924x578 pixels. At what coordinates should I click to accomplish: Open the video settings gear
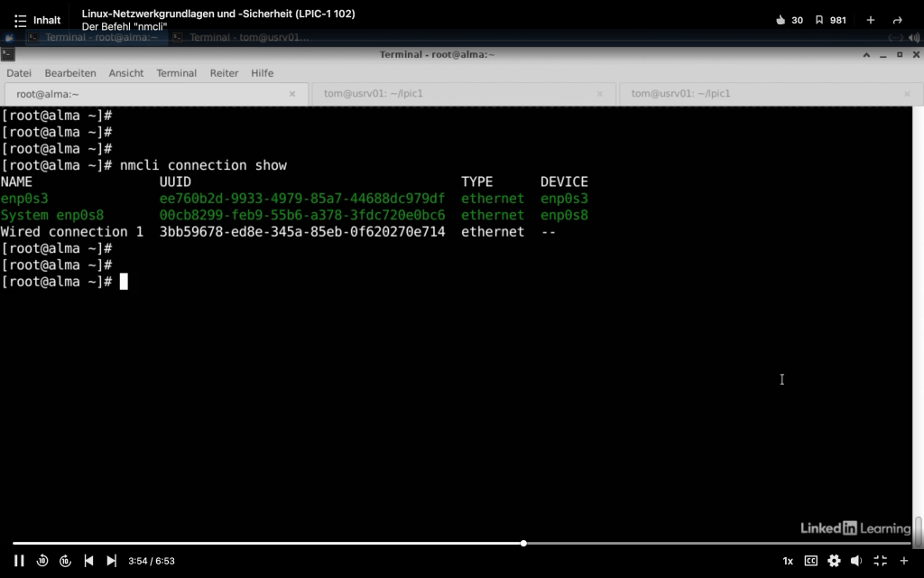pyautogui.click(x=834, y=561)
